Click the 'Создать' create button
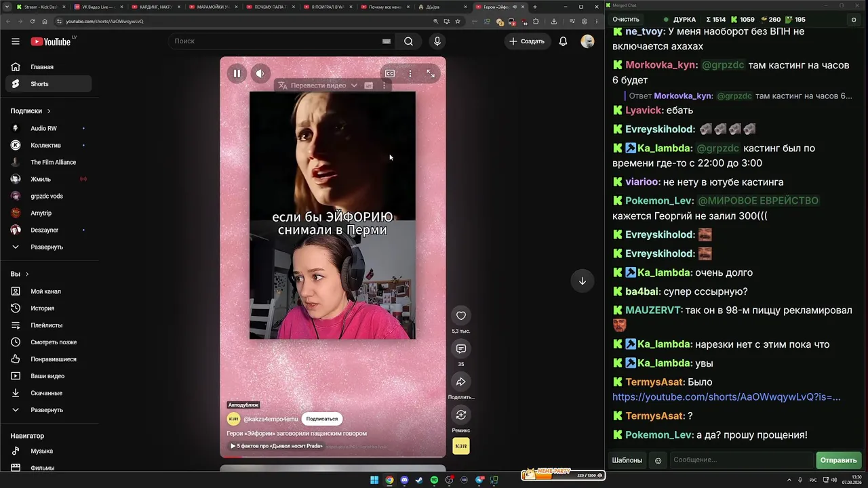This screenshot has height=488, width=868. coord(527,41)
